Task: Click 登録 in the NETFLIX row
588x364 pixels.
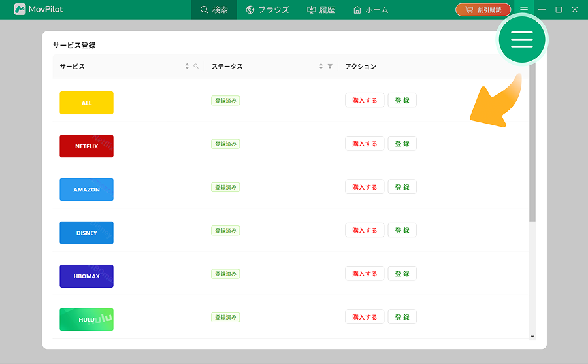Action: coord(402,144)
